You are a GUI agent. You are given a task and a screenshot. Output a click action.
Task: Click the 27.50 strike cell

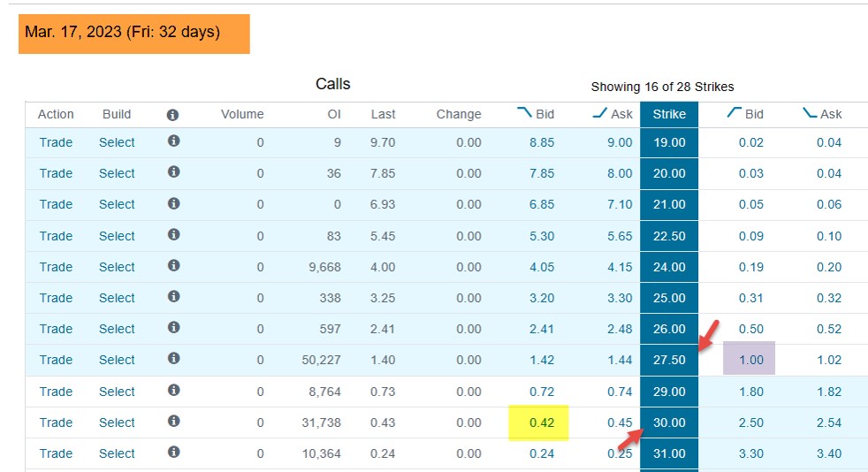(x=669, y=360)
